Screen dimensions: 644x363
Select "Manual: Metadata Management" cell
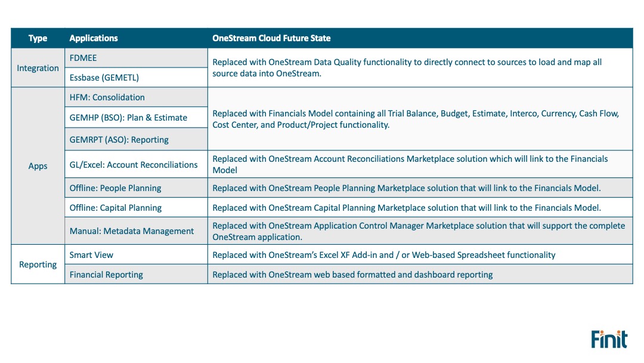coord(136,230)
